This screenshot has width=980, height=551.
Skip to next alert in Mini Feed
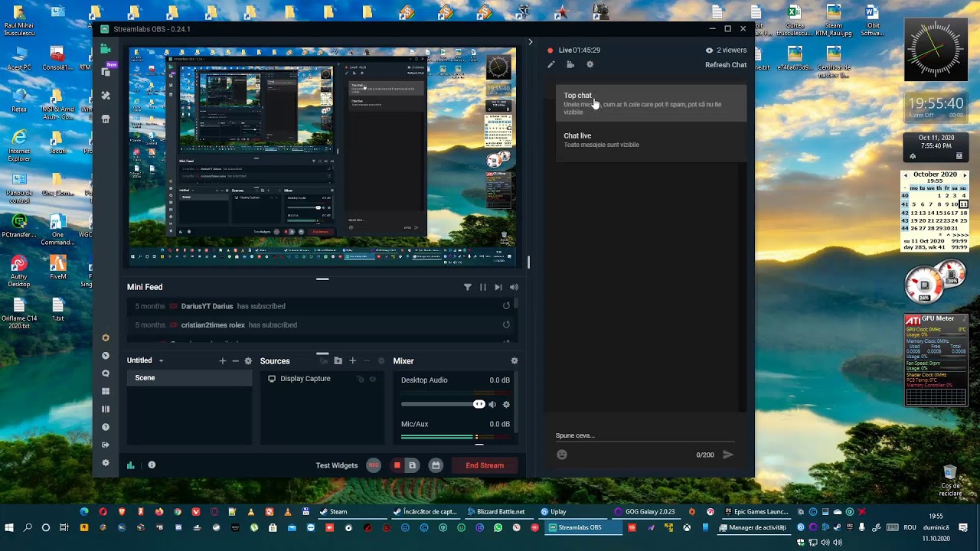(x=498, y=287)
